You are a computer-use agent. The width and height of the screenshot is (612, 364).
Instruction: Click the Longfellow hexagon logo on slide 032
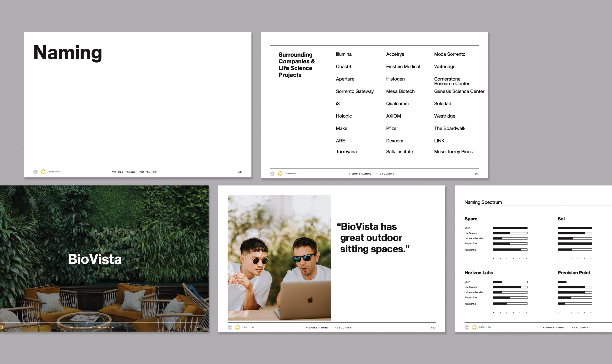[x=237, y=327]
